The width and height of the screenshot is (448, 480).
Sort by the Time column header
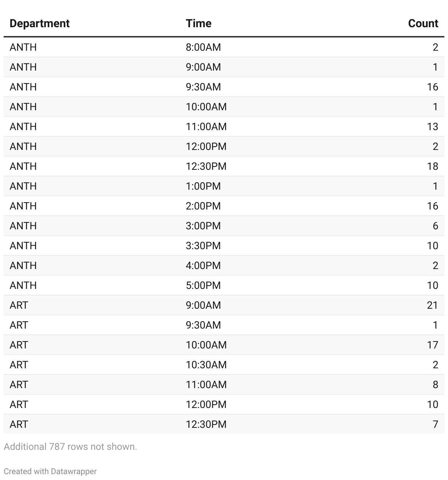[x=198, y=24]
